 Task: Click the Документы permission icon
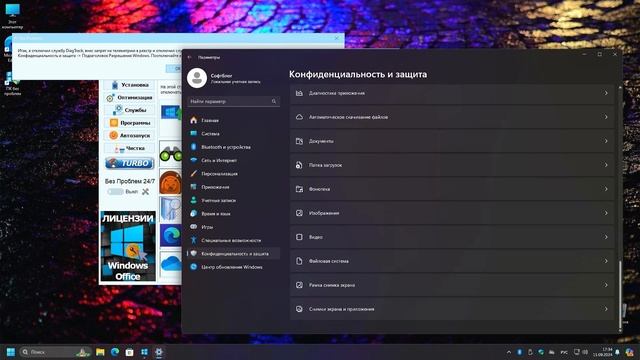tap(299, 141)
